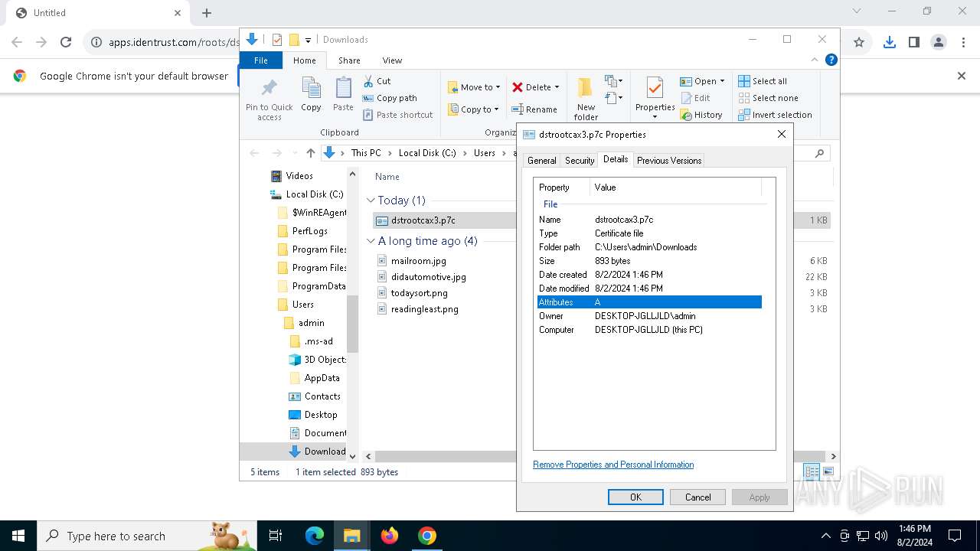
Task: Open the Windows Start menu
Action: pos(18,536)
